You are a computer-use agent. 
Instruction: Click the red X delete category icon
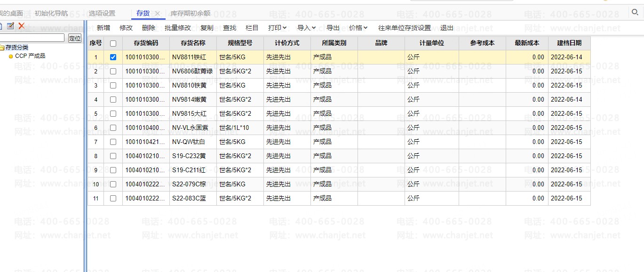(21, 26)
